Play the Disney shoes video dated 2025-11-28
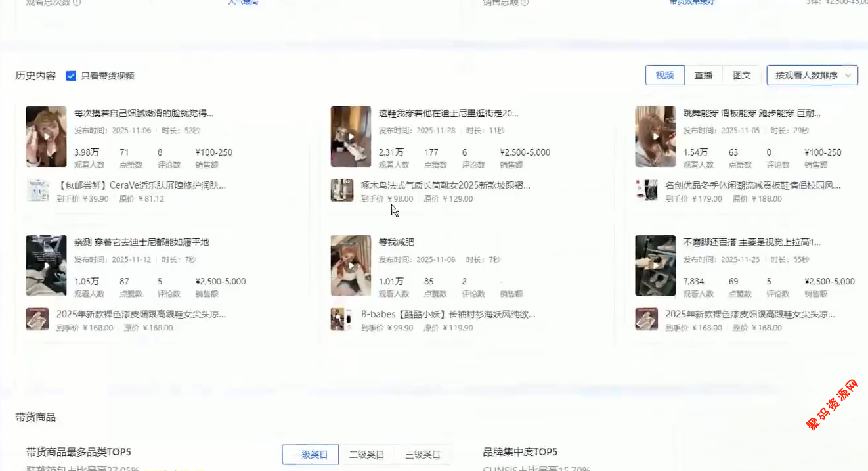This screenshot has width=868, height=471. pyautogui.click(x=351, y=137)
